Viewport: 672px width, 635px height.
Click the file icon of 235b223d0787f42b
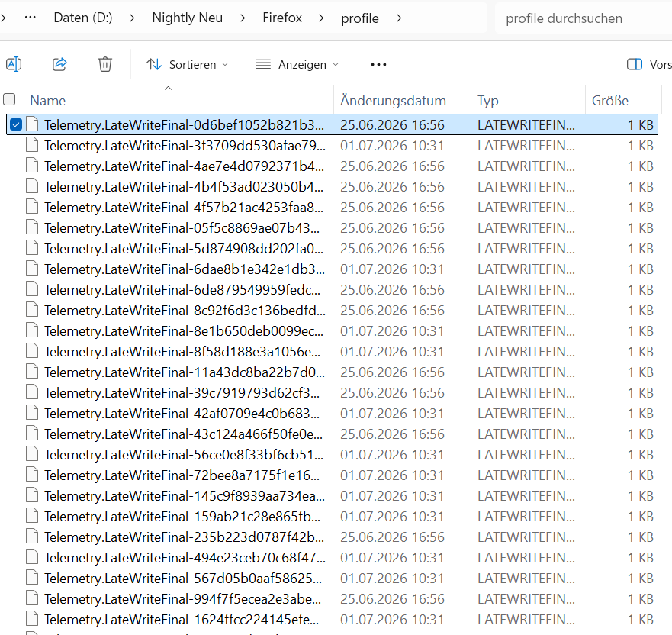[32, 537]
